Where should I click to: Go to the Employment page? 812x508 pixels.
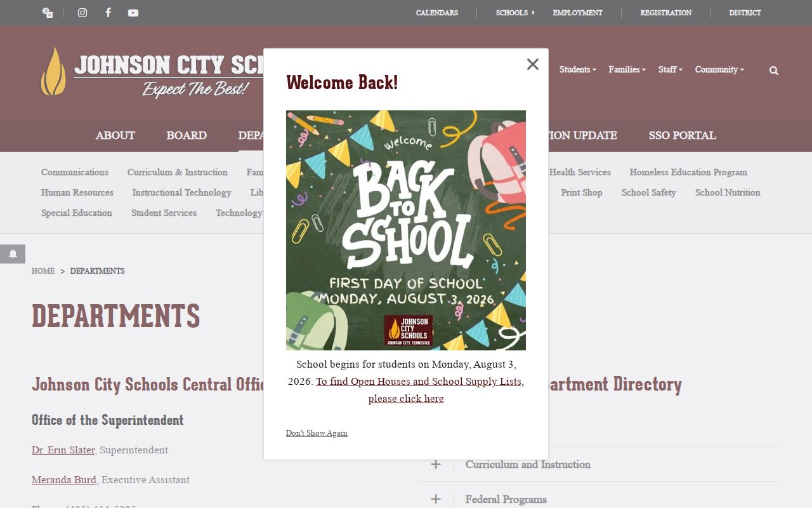[x=577, y=13]
